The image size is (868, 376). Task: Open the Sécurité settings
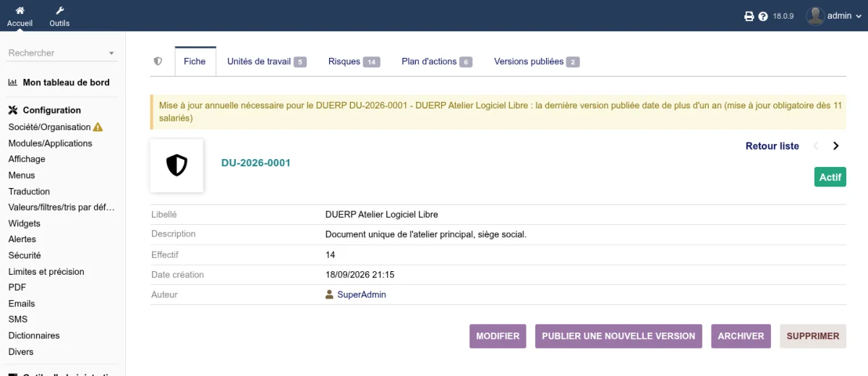click(25, 255)
